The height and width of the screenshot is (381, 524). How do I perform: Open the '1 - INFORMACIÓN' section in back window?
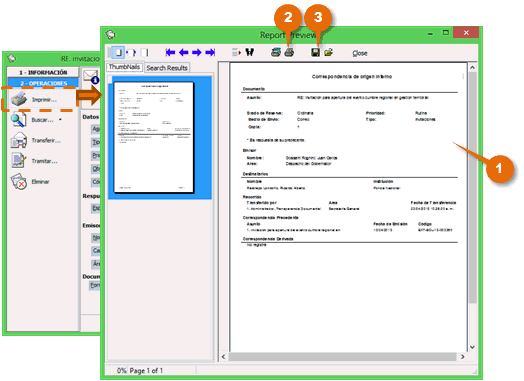click(x=43, y=73)
